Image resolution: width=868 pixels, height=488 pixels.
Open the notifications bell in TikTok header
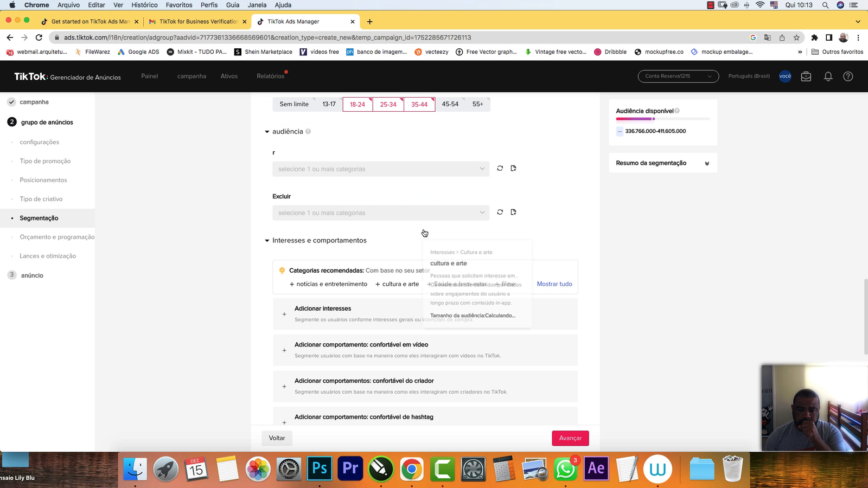click(828, 76)
